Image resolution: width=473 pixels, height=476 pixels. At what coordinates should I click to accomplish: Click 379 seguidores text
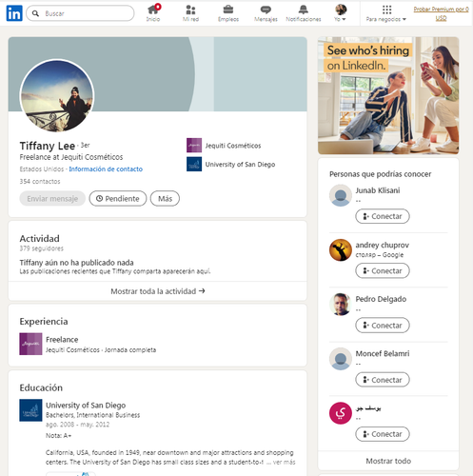coord(42,248)
